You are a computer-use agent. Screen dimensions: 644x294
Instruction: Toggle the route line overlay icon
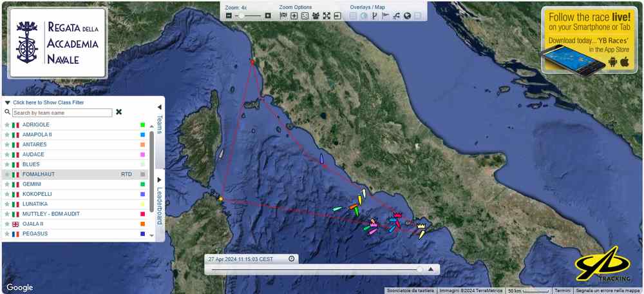tap(396, 15)
